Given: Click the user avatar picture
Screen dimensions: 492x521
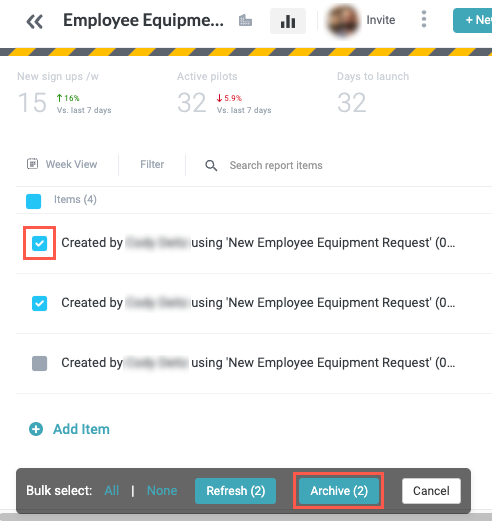Looking at the screenshot, I should (343, 20).
